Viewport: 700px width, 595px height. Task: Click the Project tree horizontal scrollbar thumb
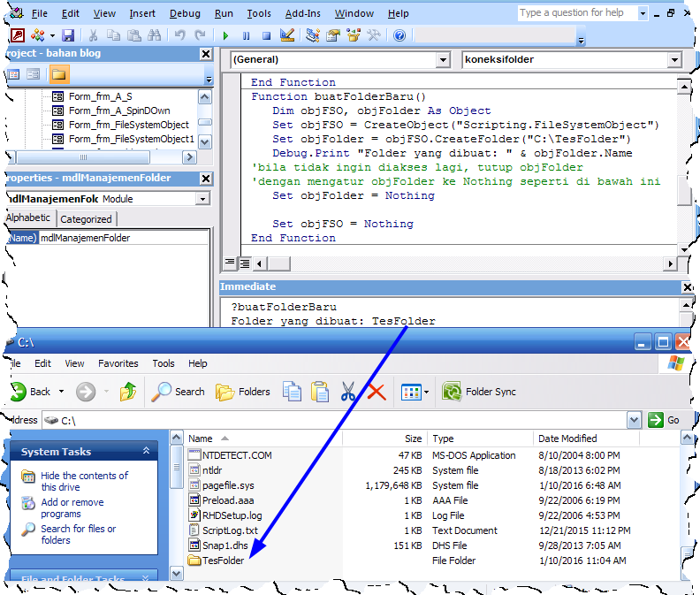(x=83, y=157)
